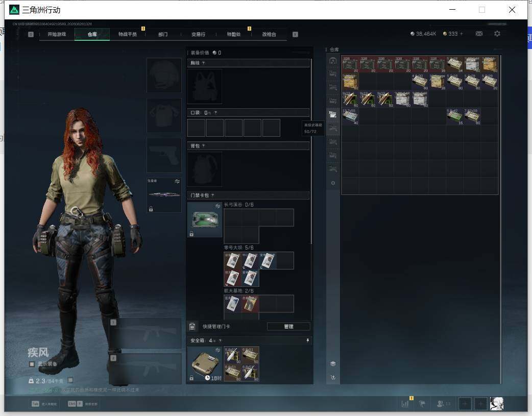The height and width of the screenshot is (416, 532).
Task: Click the help marker beside 背包
Action: click(203, 146)
